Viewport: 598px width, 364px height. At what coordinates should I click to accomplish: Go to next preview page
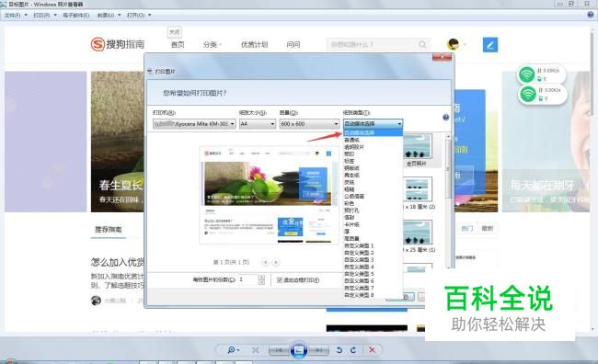click(x=276, y=262)
